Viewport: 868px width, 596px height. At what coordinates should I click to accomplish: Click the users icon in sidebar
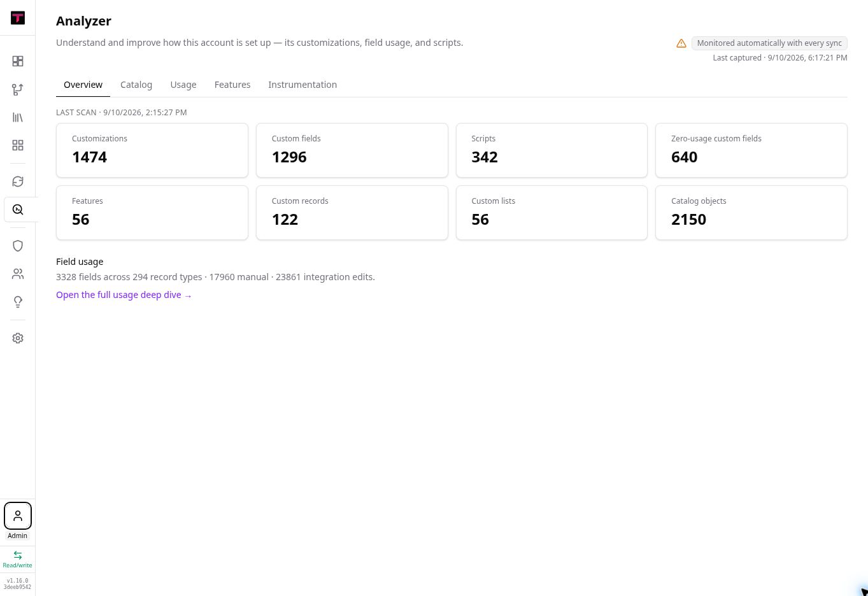click(x=18, y=274)
